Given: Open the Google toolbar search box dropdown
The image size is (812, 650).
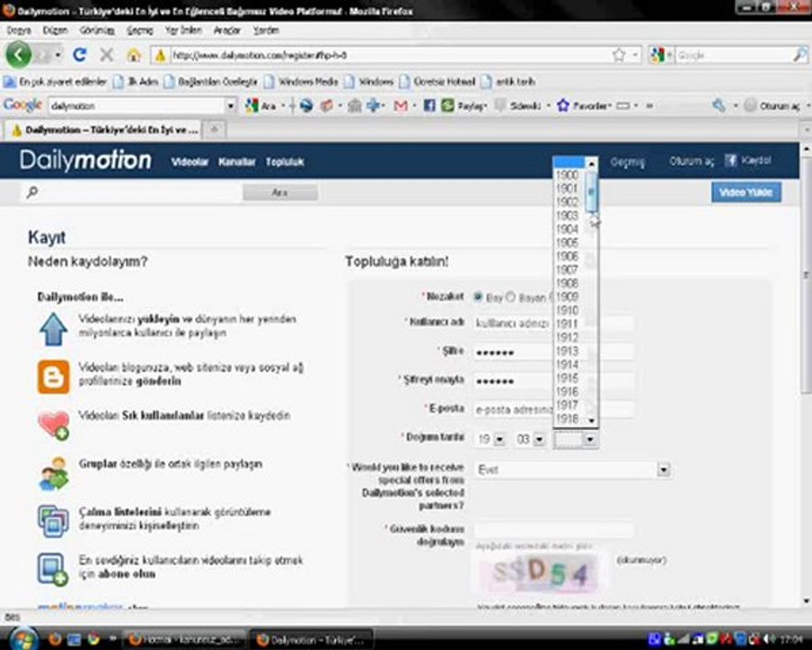Looking at the screenshot, I should 230,106.
